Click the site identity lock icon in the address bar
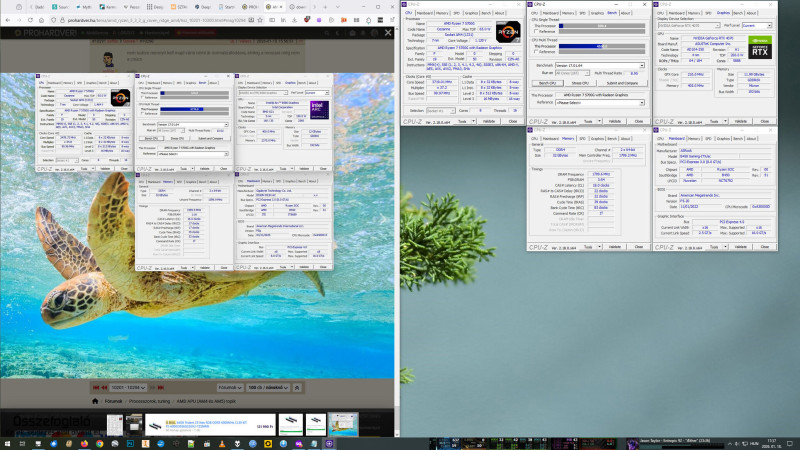 click(x=62, y=20)
